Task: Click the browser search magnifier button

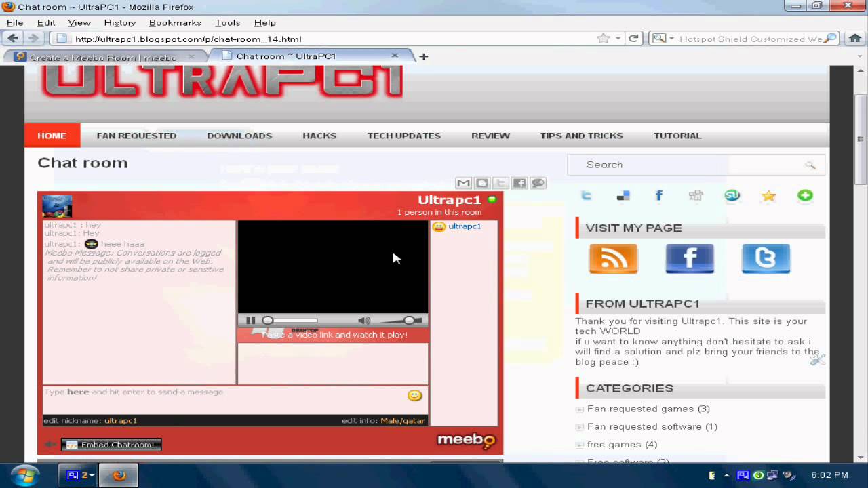Action: (830, 39)
